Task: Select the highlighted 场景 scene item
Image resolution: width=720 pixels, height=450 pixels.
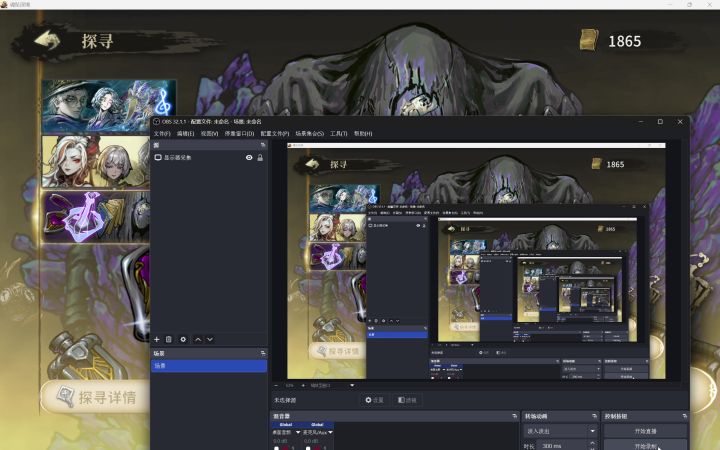Action: coord(209,366)
